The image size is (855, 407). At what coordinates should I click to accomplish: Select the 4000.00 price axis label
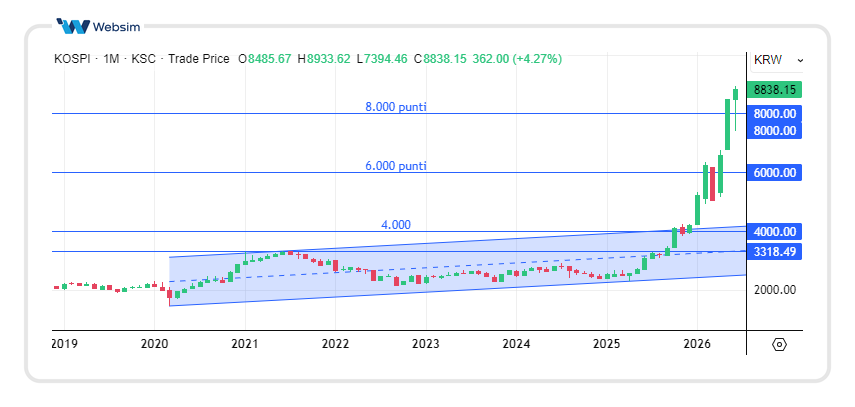coord(775,232)
